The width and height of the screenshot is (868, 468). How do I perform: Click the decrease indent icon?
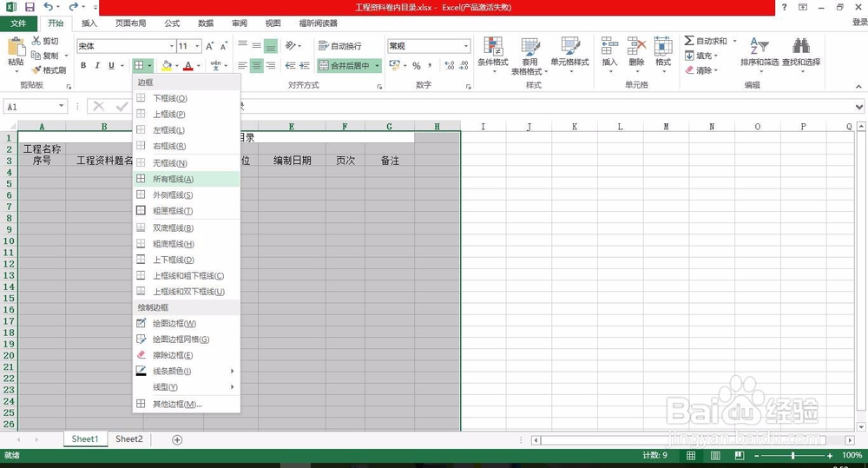290,65
